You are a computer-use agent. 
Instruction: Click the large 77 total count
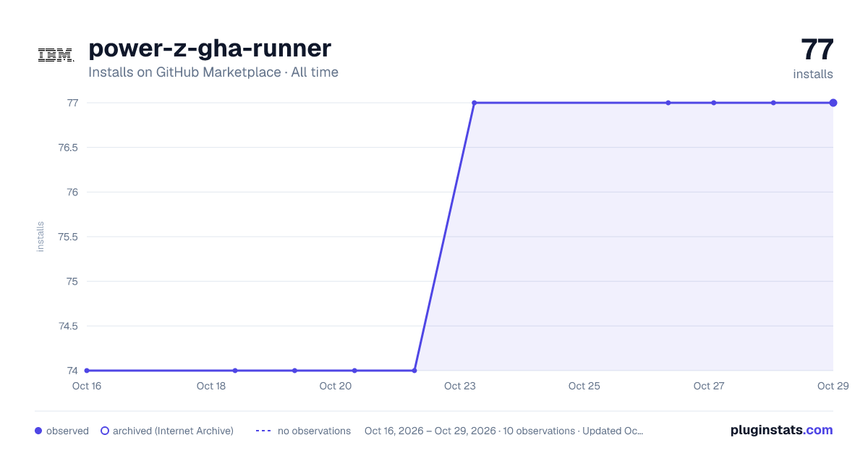click(817, 49)
